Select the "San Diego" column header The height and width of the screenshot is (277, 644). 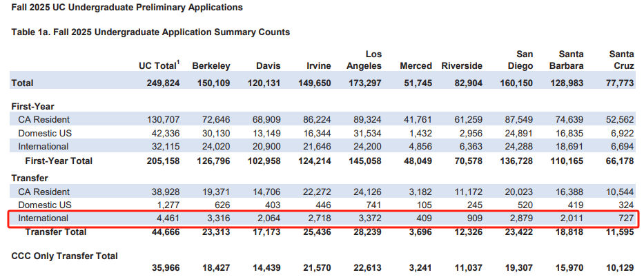pyautogui.click(x=520, y=60)
